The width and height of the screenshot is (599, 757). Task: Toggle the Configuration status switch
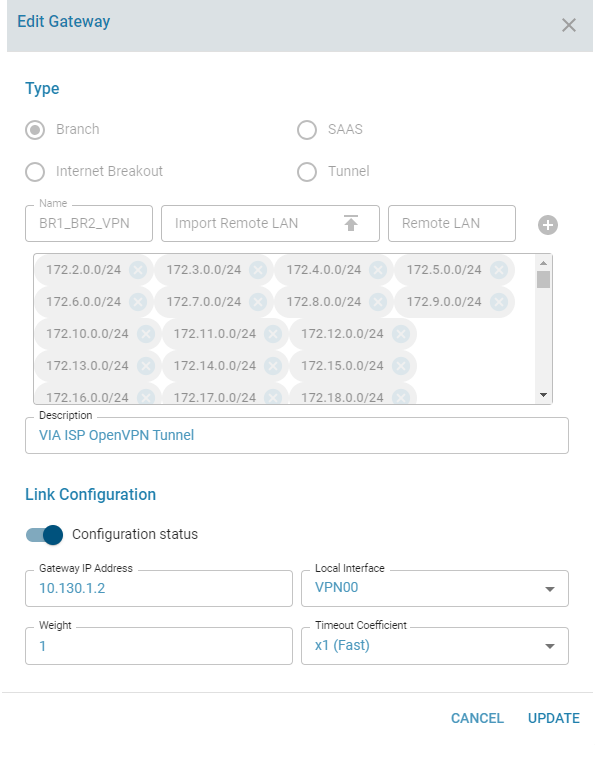click(44, 535)
